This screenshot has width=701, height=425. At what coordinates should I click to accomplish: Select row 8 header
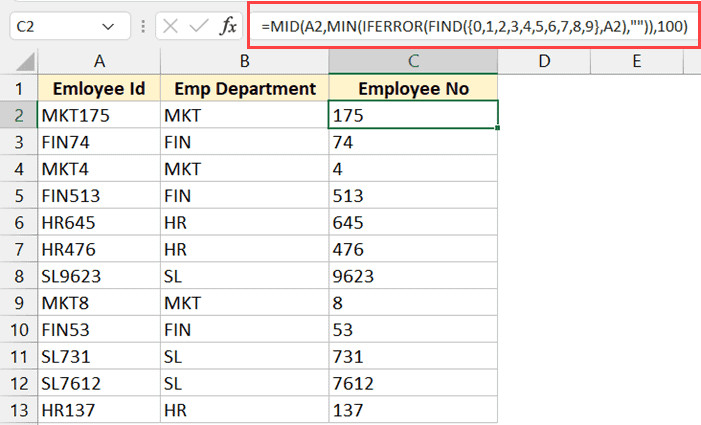(x=18, y=276)
